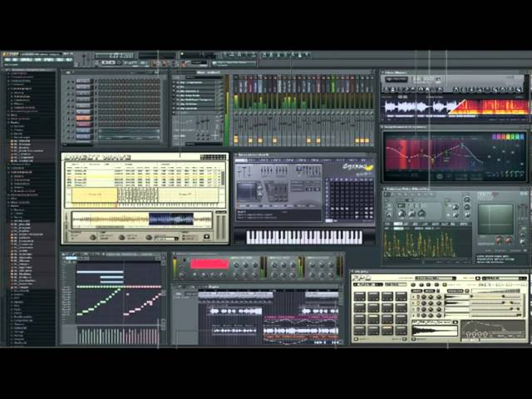Switch to the first Sytrus tab (MAIN)

tap(241, 160)
